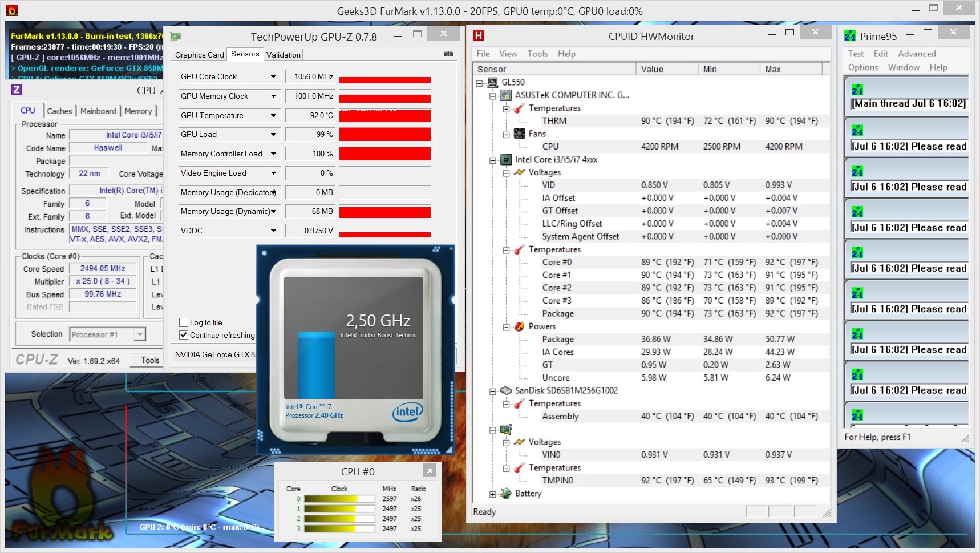Image resolution: width=980 pixels, height=553 pixels.
Task: Click the CPU-Z purple Z title icon
Action: click(17, 90)
